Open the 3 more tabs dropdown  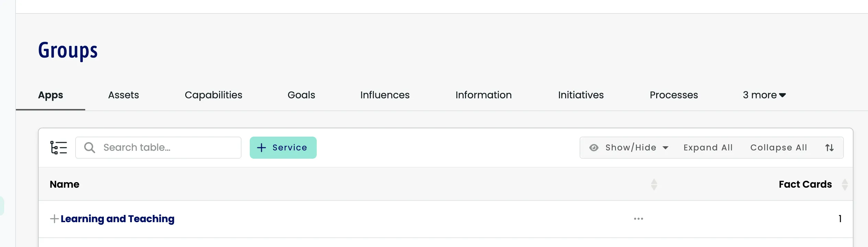point(763,95)
